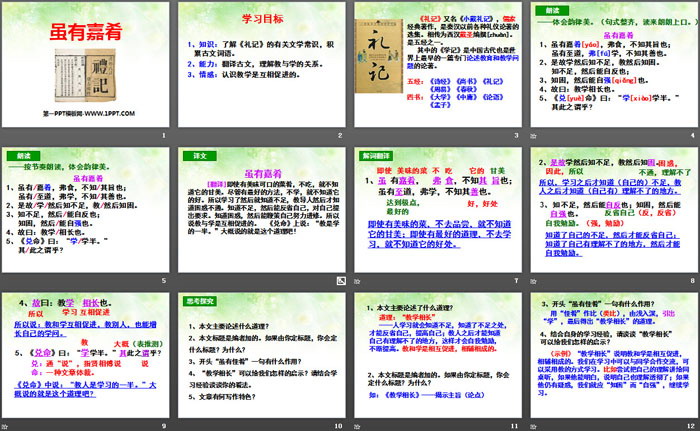Viewport: 700px width, 431px height.
Task: Select slide 11 thumbnail answering 本文主要论述了什么道理
Action: tap(438, 356)
